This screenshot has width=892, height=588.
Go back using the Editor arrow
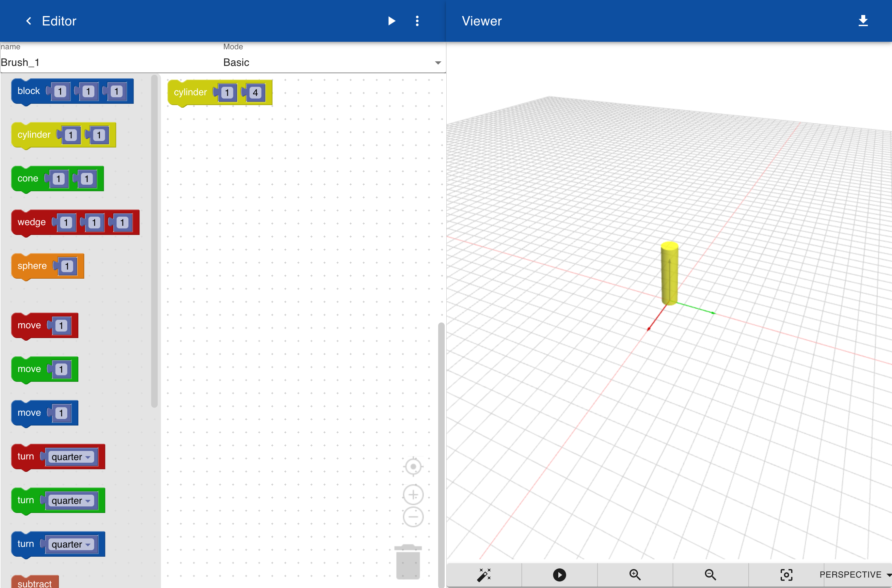tap(28, 21)
